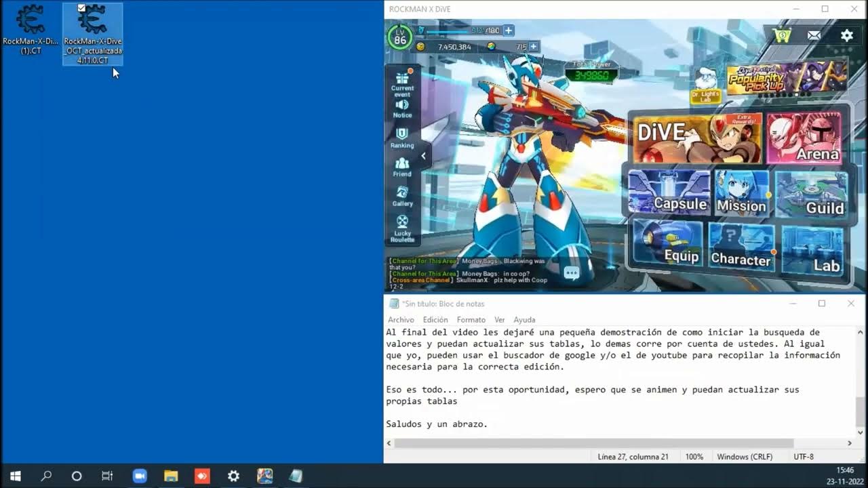Open the Popularity Pick Up banner
This screenshot has height=488, width=868.
[787, 78]
